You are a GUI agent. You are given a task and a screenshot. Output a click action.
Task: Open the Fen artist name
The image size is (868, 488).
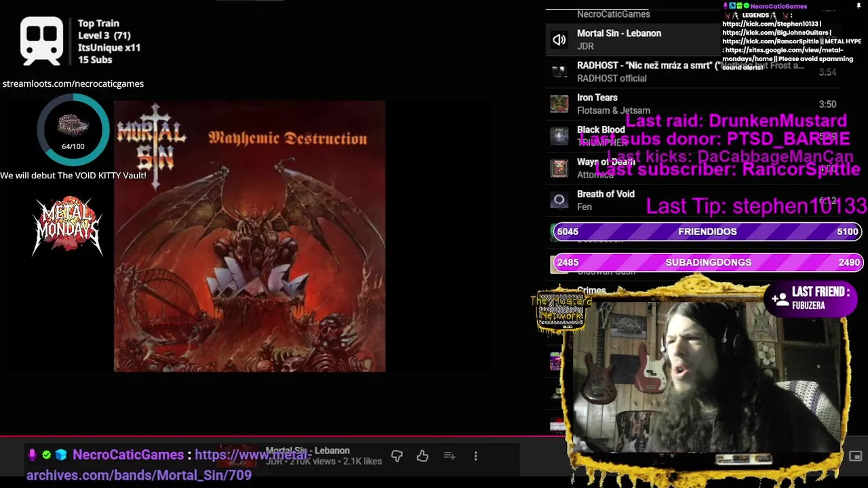pyautogui.click(x=584, y=207)
